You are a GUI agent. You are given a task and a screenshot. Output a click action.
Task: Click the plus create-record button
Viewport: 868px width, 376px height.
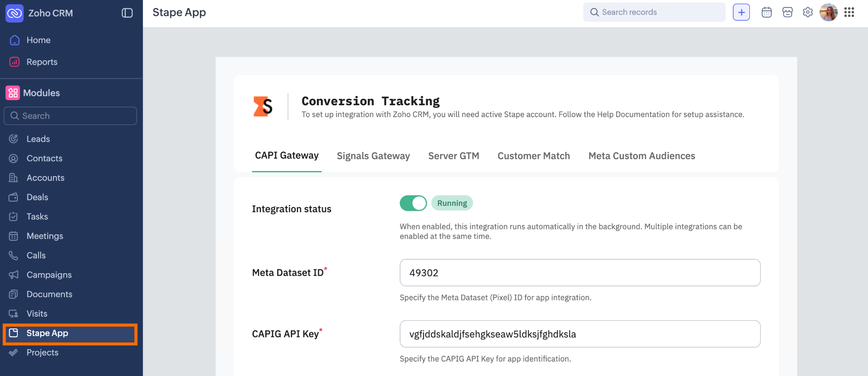(x=741, y=12)
